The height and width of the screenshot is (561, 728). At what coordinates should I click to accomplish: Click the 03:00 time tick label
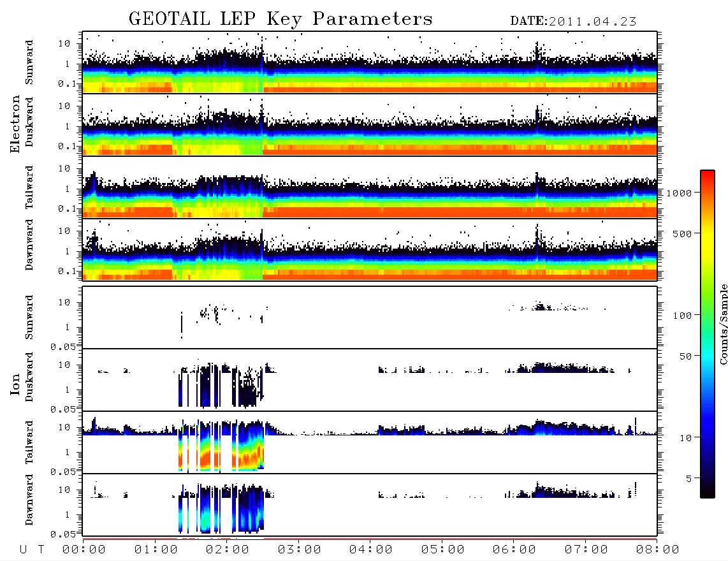click(299, 550)
